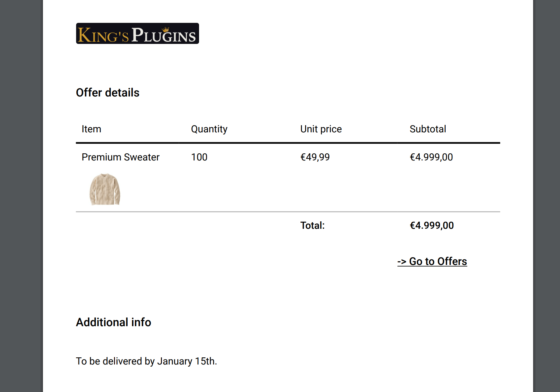
Task: Click the sweater row subtotal €4.999,00
Action: [431, 157]
